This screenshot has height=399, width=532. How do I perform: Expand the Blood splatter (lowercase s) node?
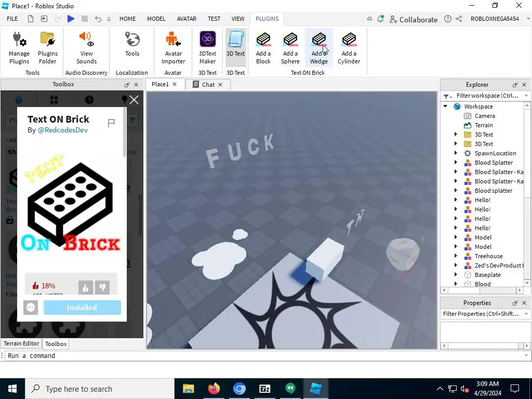coord(456,191)
